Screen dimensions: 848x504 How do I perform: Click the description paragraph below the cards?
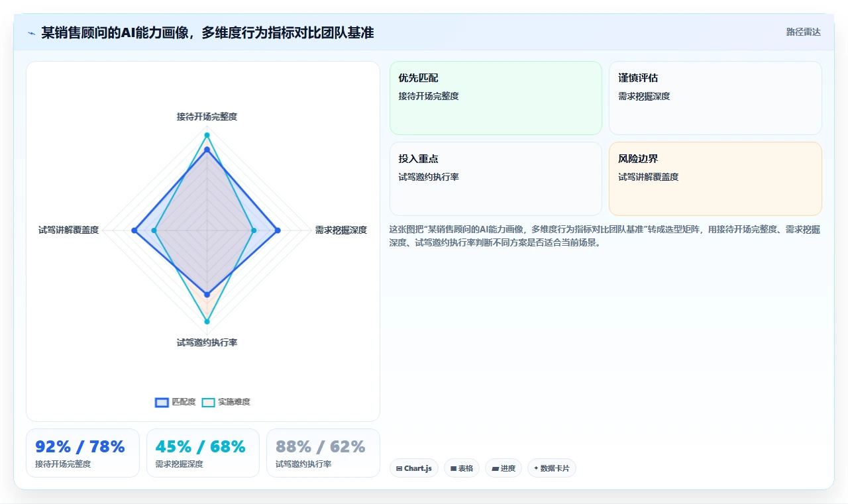pos(605,236)
